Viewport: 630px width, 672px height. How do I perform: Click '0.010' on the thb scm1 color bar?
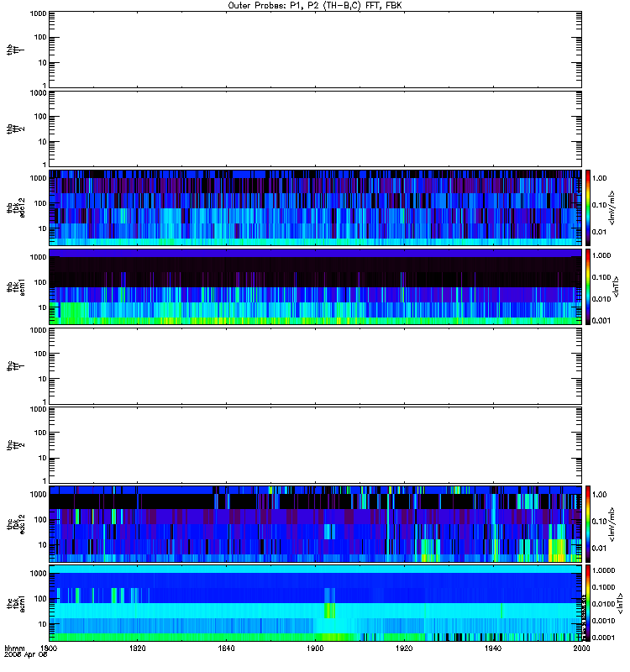click(601, 299)
